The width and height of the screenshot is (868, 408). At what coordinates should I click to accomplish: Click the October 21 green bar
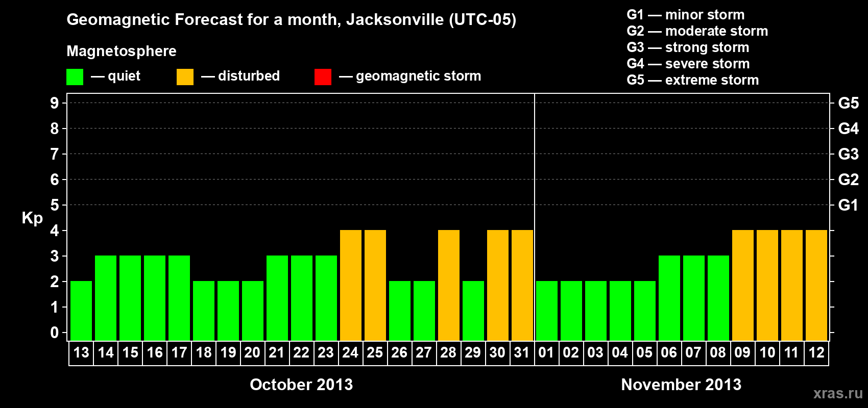tap(277, 298)
